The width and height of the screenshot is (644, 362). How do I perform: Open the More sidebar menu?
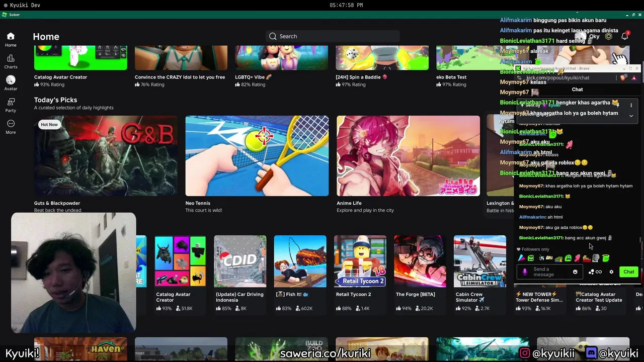[11, 124]
